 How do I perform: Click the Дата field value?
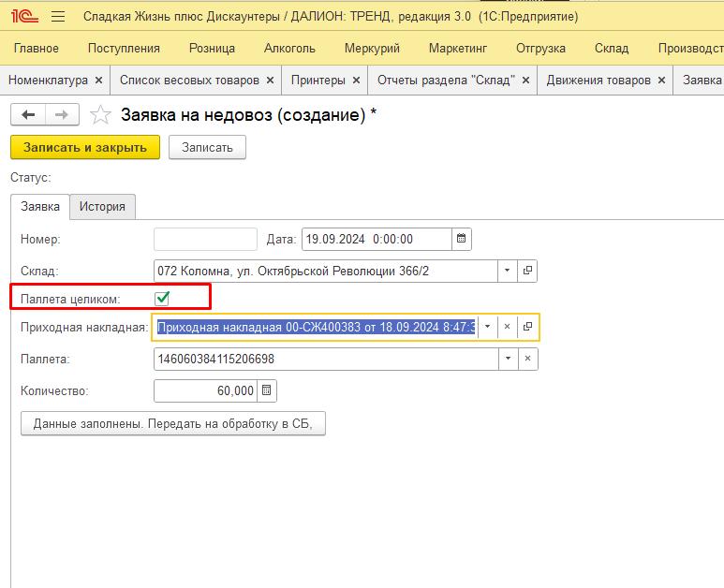377,239
